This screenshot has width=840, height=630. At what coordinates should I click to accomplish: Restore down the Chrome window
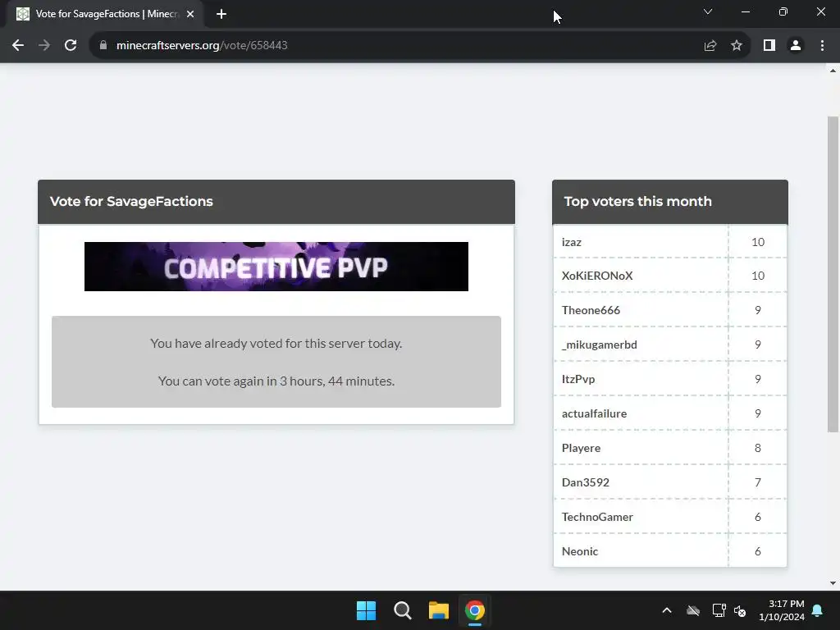coord(783,11)
